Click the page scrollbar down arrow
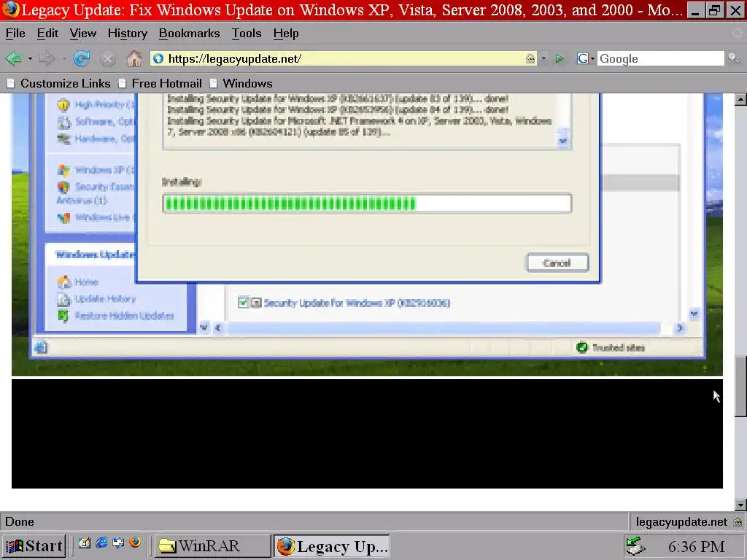 (740, 505)
